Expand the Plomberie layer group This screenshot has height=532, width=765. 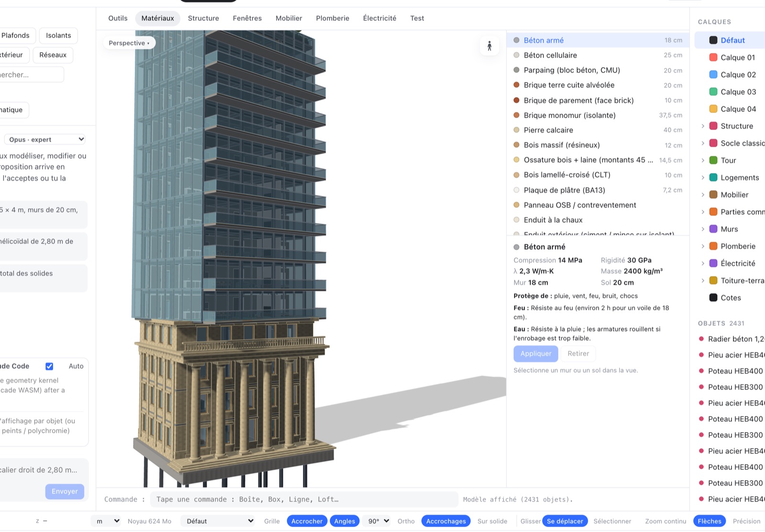(703, 246)
